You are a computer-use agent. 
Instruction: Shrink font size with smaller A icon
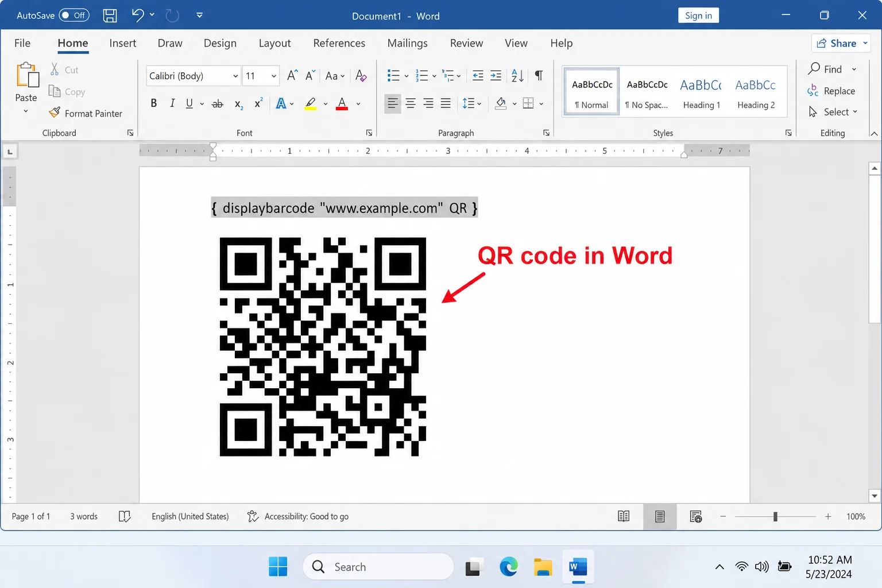click(x=310, y=75)
